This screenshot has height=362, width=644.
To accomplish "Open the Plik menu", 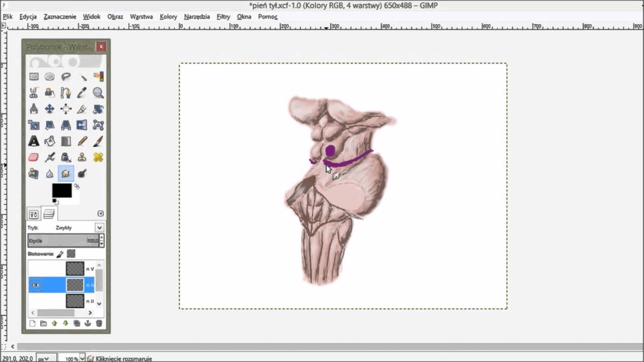I will point(8,17).
